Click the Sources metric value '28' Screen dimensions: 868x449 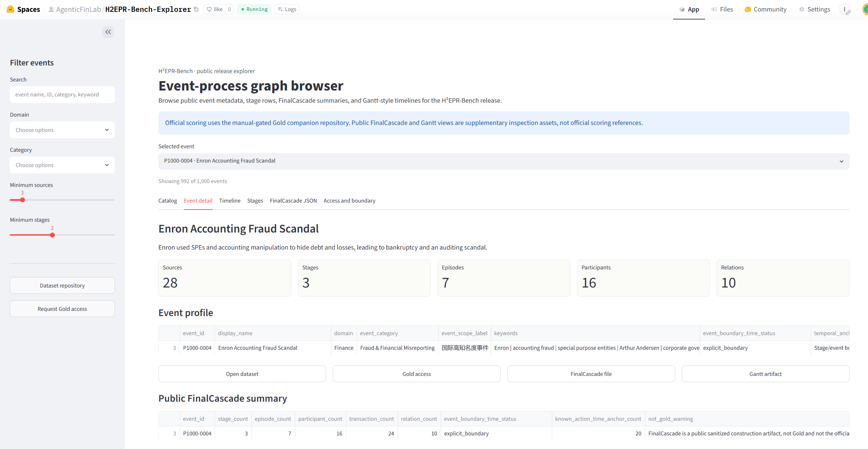pos(170,283)
